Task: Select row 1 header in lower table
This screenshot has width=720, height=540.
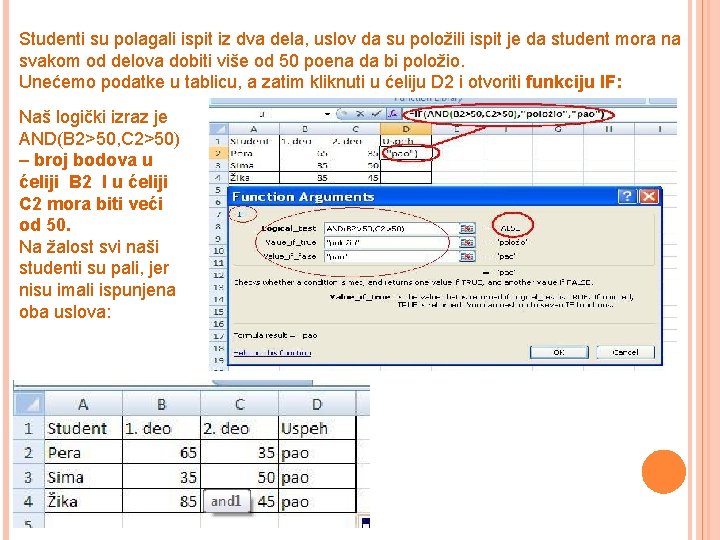Action: click(29, 428)
